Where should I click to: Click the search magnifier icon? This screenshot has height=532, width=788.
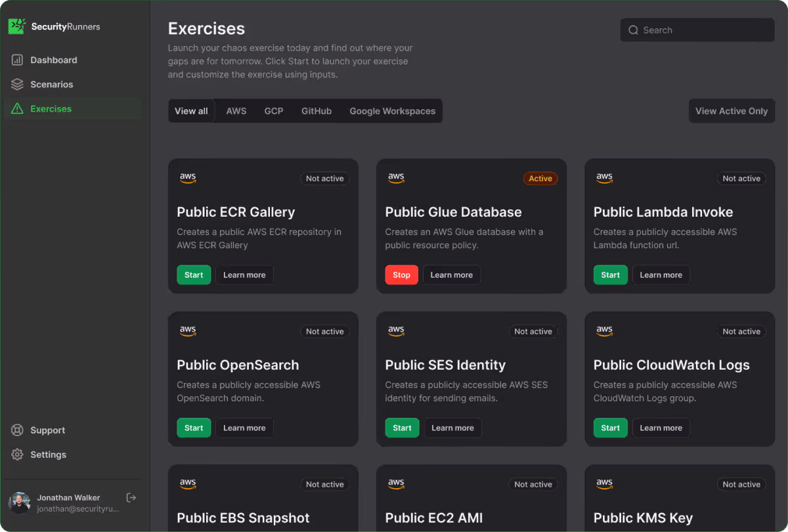[x=633, y=30]
